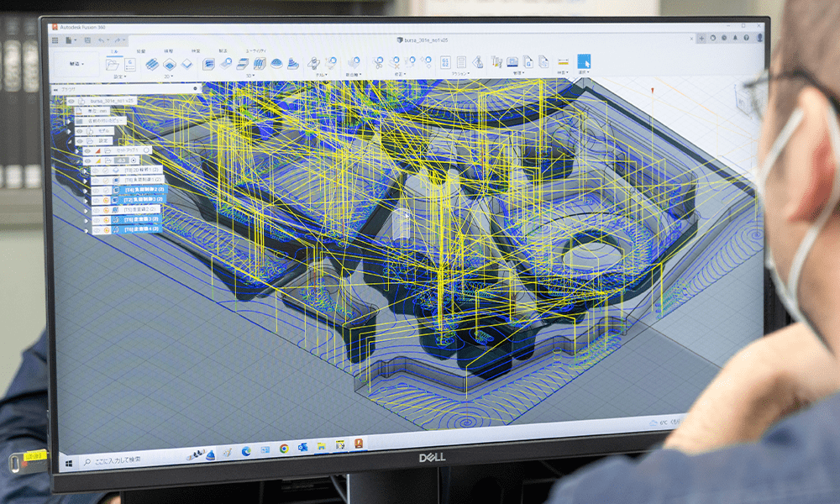Select the ミル (Milling) ribbon tab
Screen dimensions: 840x504
(x=114, y=51)
